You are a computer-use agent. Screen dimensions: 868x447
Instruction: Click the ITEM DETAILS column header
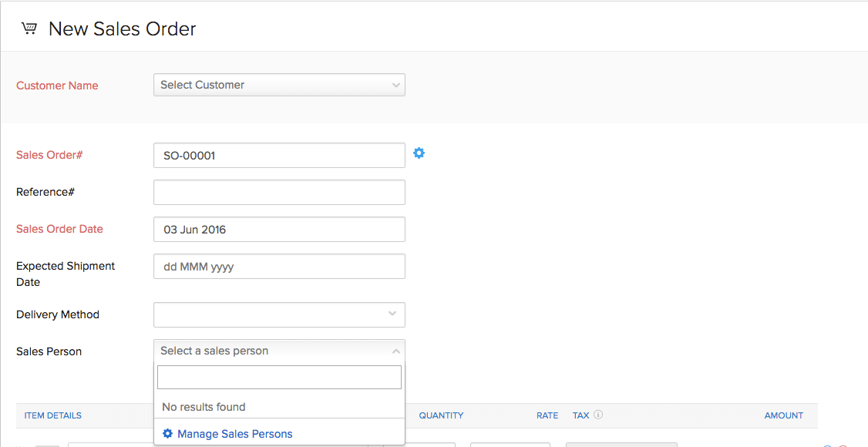(52, 415)
